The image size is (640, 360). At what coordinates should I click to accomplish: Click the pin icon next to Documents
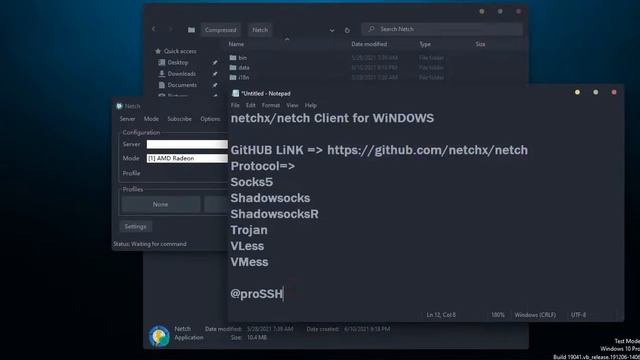pyautogui.click(x=215, y=85)
